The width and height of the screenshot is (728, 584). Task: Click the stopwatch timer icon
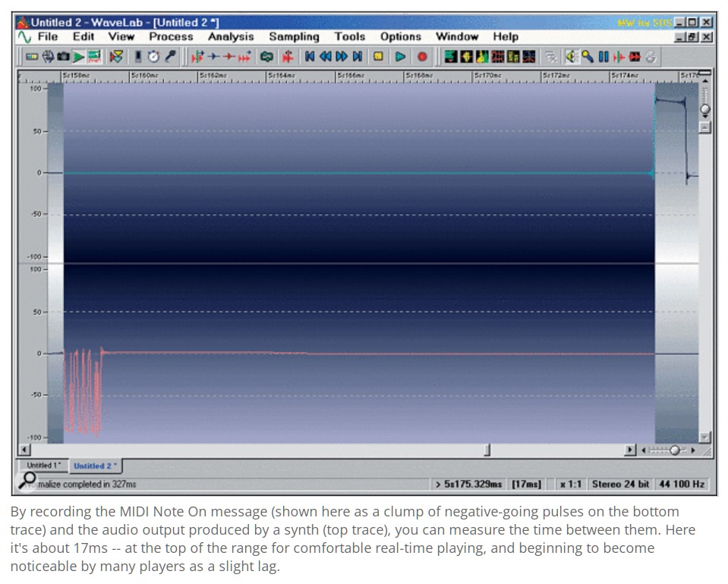tap(154, 56)
